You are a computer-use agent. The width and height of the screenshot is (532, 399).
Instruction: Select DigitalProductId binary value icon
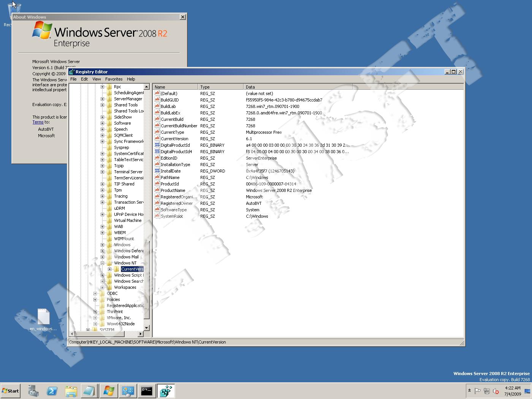(x=157, y=145)
